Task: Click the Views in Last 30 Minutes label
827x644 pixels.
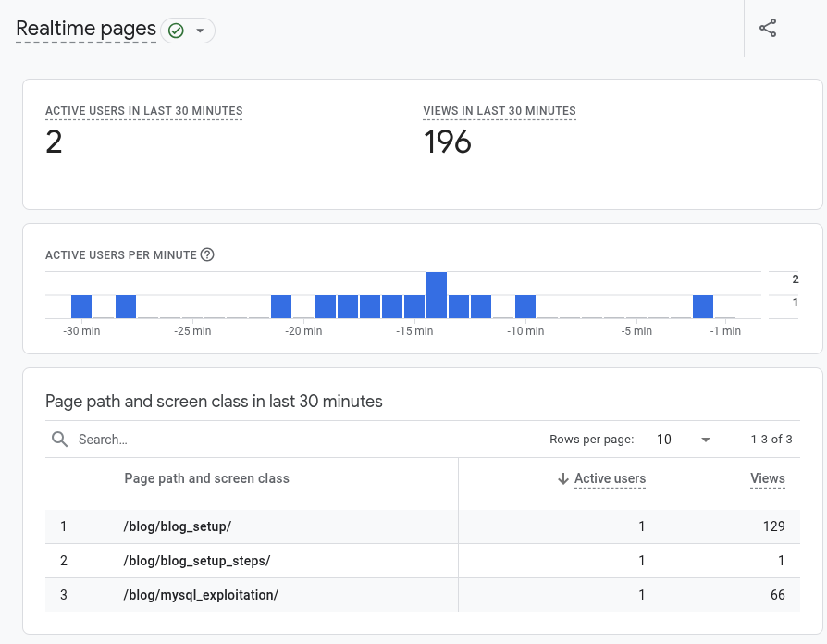Action: coord(499,111)
